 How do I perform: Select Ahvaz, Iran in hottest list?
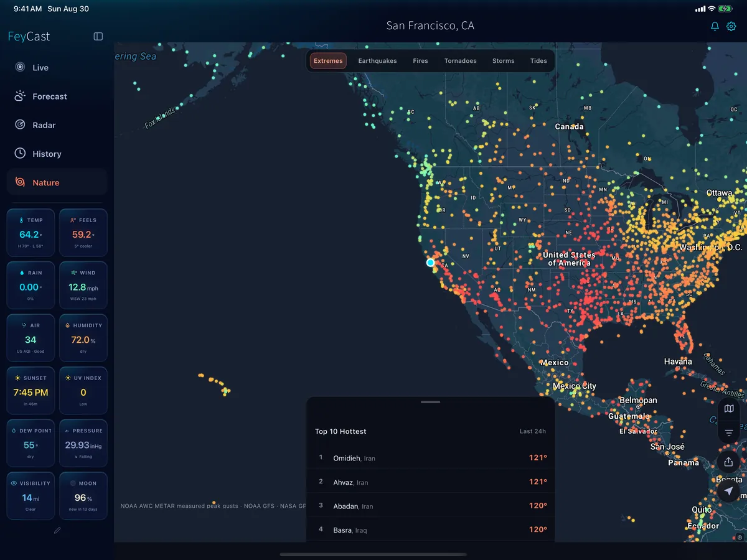tap(430, 482)
